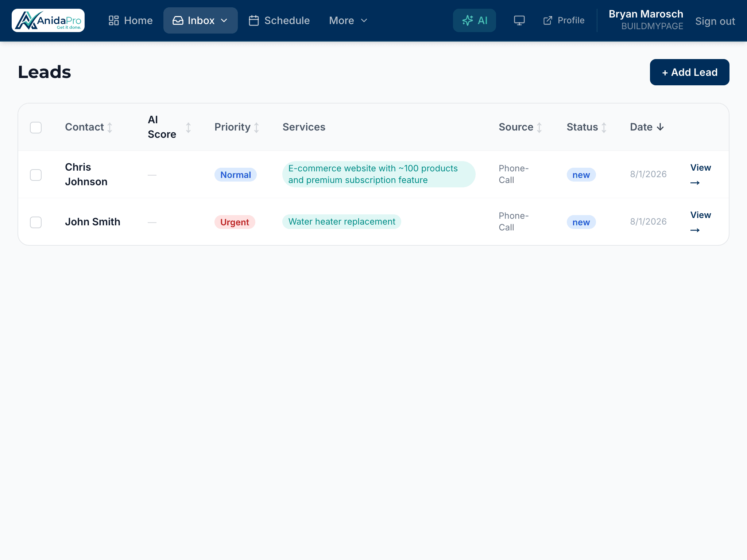Click the Bryan Marosch account name

[646, 14]
